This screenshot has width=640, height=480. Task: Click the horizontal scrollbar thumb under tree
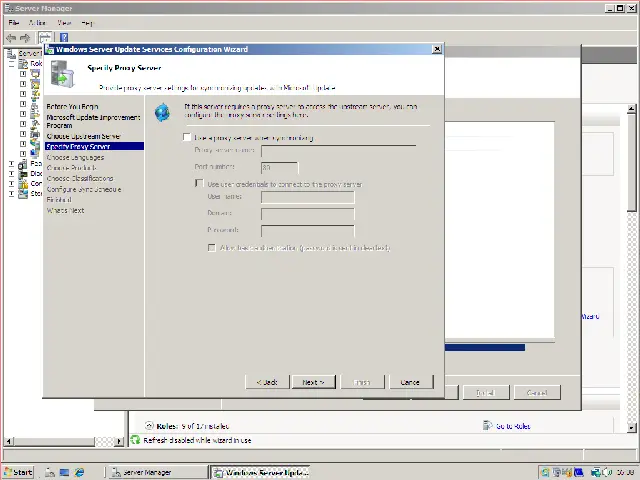53,441
